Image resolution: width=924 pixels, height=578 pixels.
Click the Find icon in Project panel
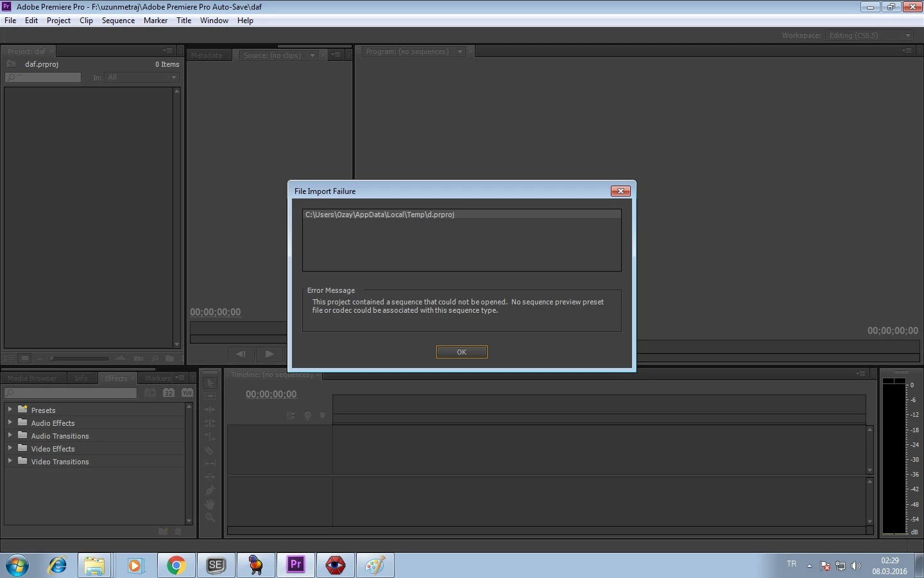(x=155, y=358)
